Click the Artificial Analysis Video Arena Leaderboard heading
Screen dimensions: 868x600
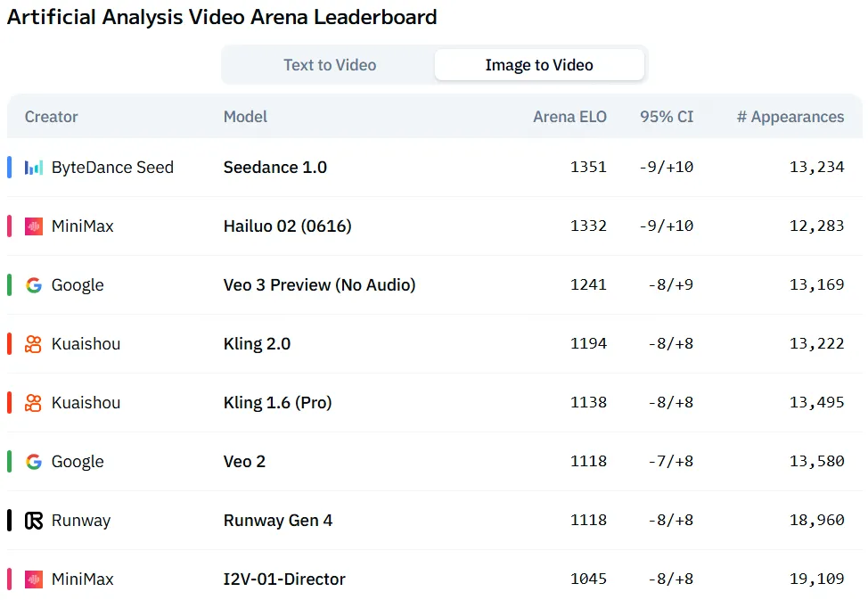[x=222, y=17]
